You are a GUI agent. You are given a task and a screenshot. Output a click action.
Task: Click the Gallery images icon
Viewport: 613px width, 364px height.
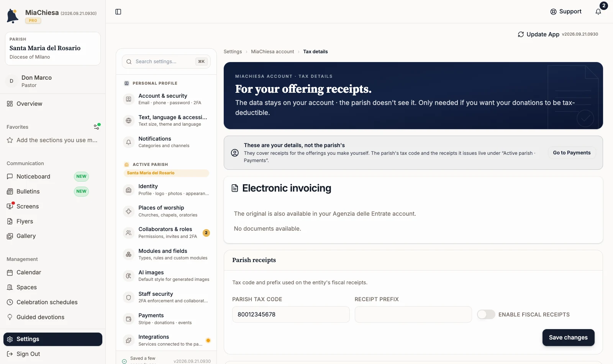(10, 236)
